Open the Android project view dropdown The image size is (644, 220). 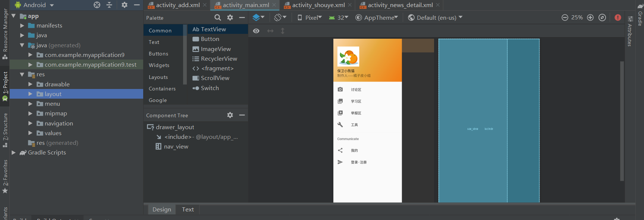click(34, 5)
